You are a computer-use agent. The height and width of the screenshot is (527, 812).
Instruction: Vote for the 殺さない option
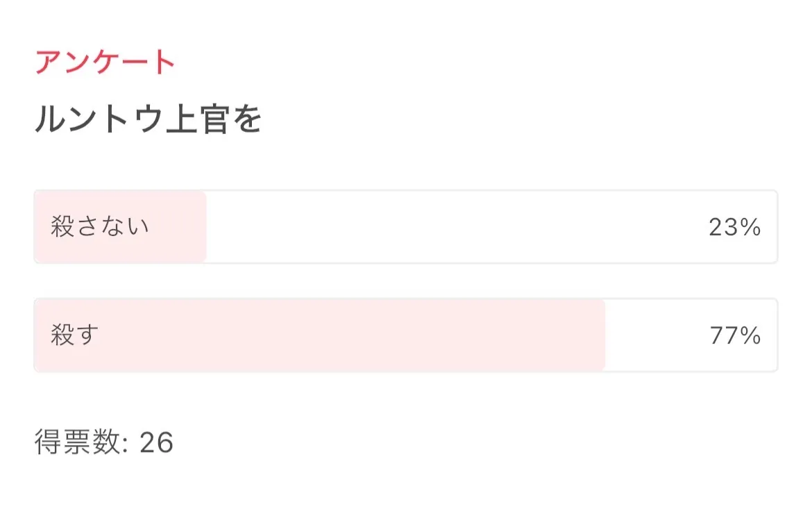click(405, 227)
